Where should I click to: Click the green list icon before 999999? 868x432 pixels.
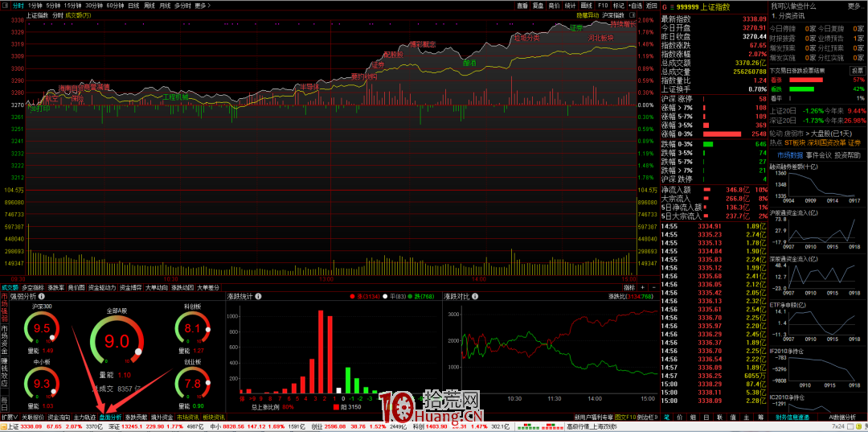tap(672, 7)
